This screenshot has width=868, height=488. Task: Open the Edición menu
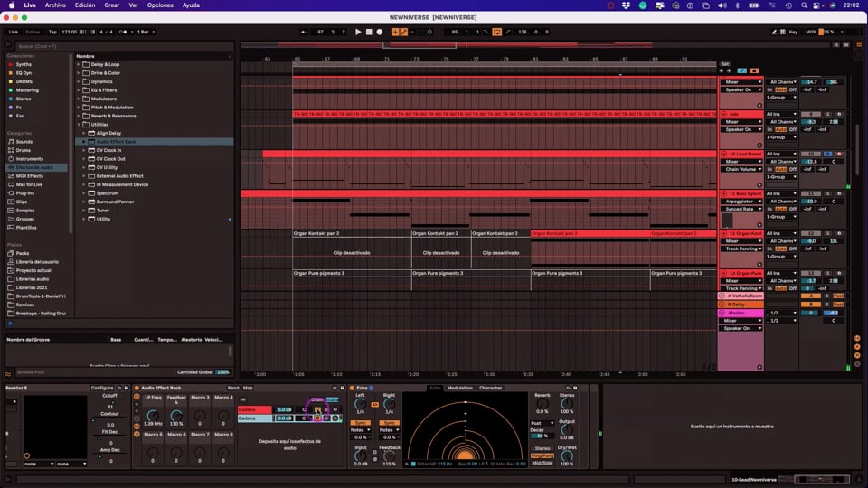(85, 5)
